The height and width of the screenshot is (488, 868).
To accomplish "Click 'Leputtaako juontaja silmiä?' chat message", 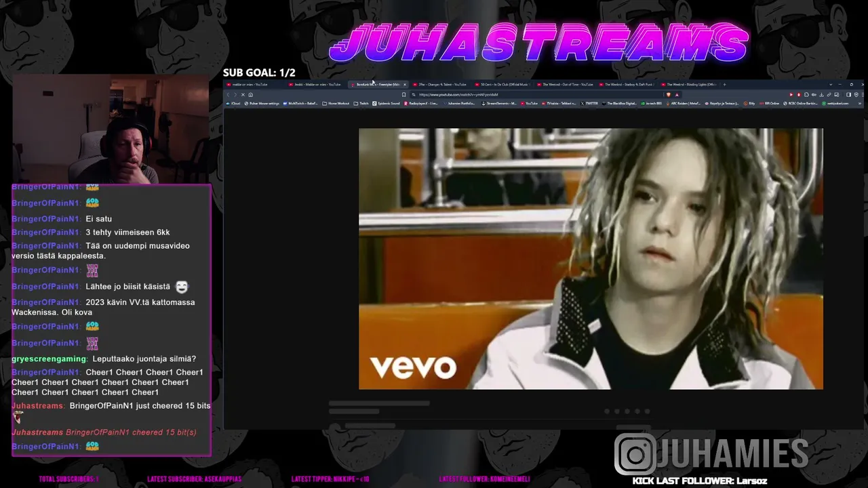I will (x=144, y=359).
